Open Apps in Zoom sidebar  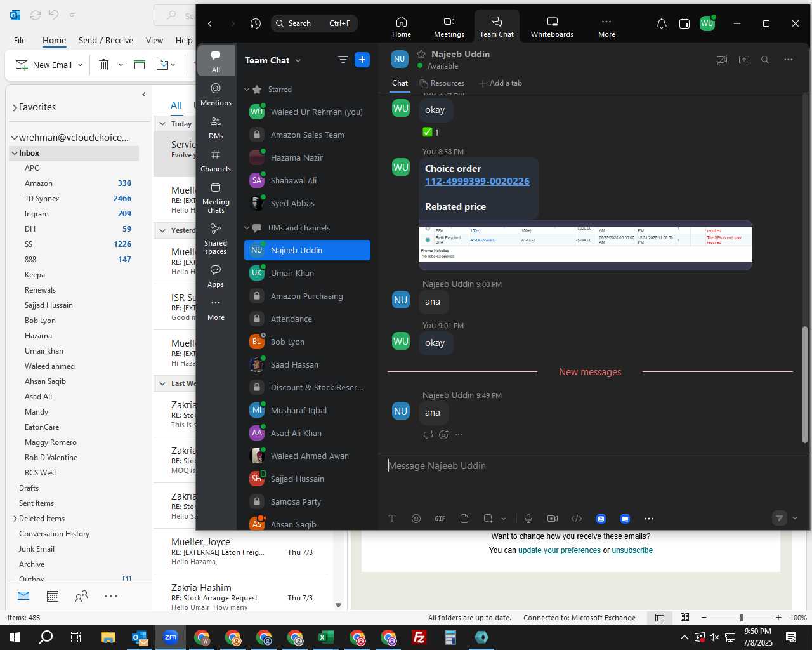(216, 275)
